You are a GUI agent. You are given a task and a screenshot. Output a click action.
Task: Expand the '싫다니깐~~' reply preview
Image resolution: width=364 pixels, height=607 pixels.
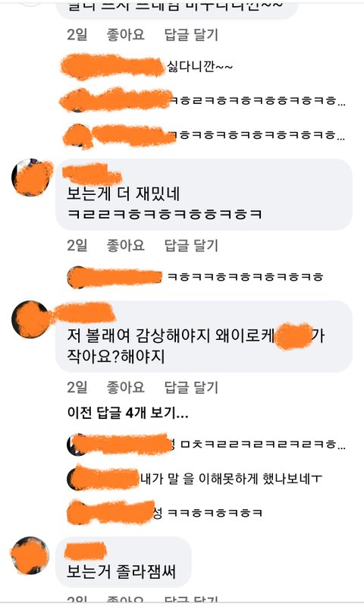point(147,67)
